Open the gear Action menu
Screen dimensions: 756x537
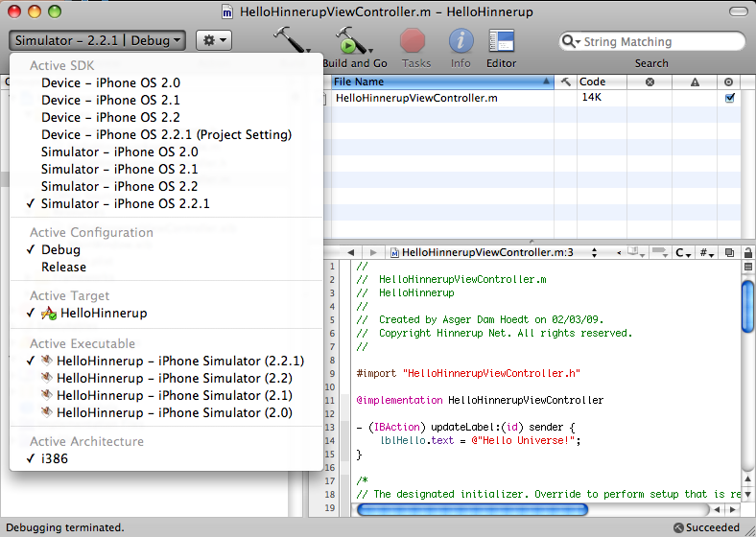click(x=214, y=40)
